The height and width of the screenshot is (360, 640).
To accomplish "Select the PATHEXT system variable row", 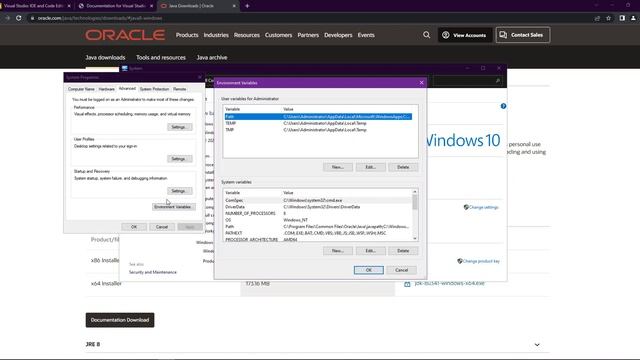I will [x=318, y=233].
